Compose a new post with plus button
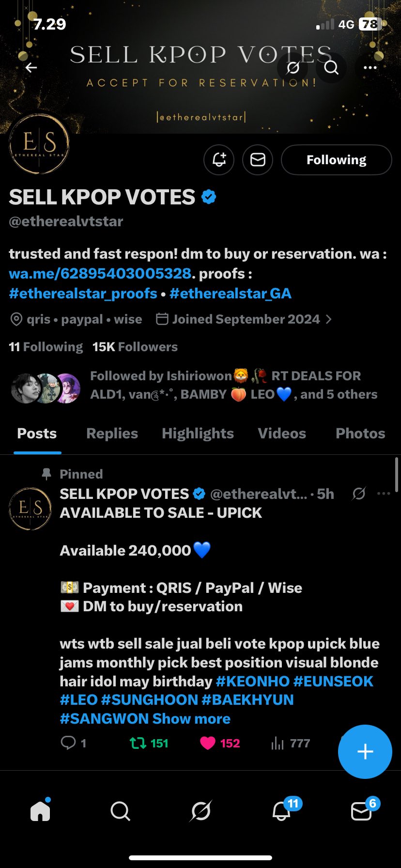The height and width of the screenshot is (868, 401). tap(365, 751)
